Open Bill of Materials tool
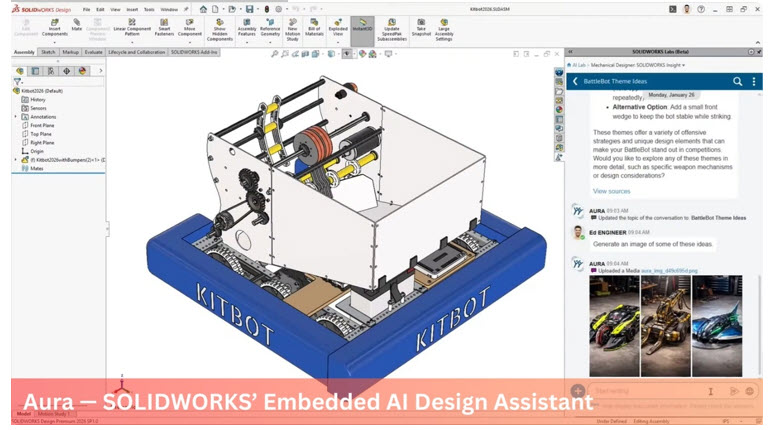Viewport: 770px width, 430px height. pos(314,28)
